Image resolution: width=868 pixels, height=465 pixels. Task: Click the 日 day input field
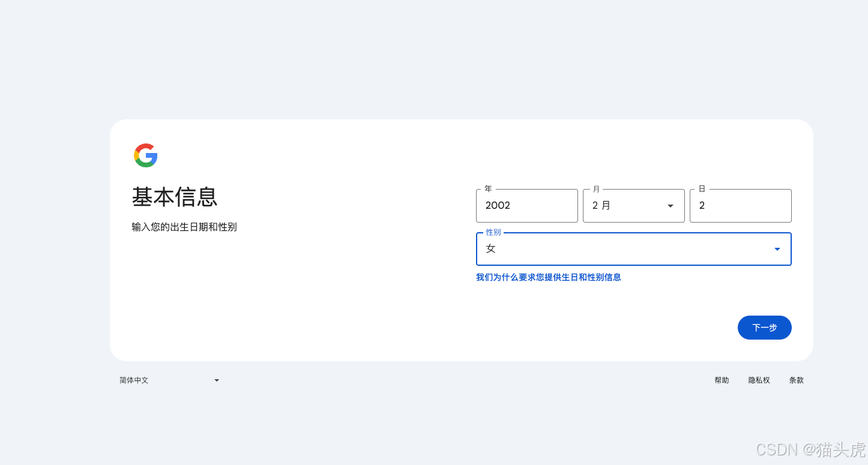[x=740, y=206]
